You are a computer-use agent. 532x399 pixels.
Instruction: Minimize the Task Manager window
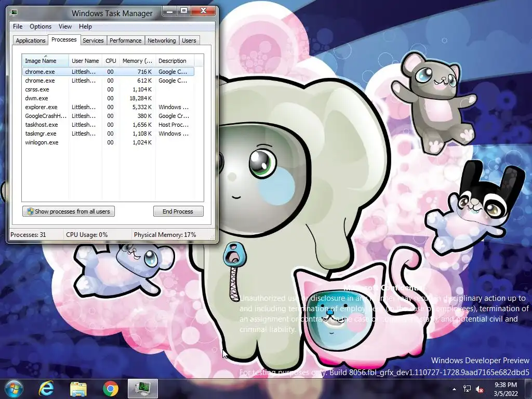click(170, 11)
